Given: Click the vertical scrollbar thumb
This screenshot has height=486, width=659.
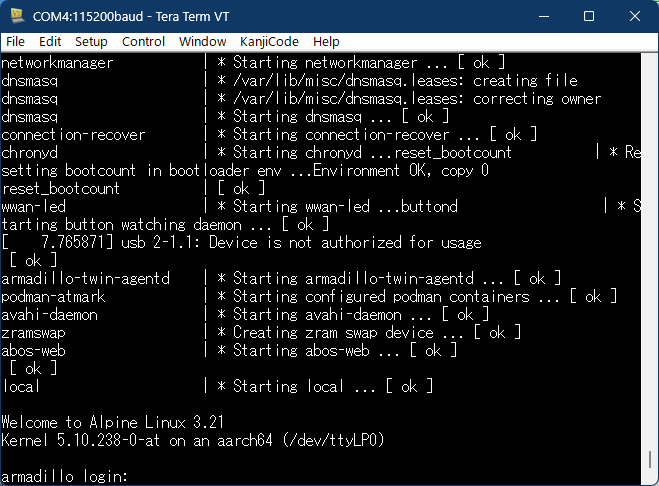Looking at the screenshot, I should click(x=649, y=460).
